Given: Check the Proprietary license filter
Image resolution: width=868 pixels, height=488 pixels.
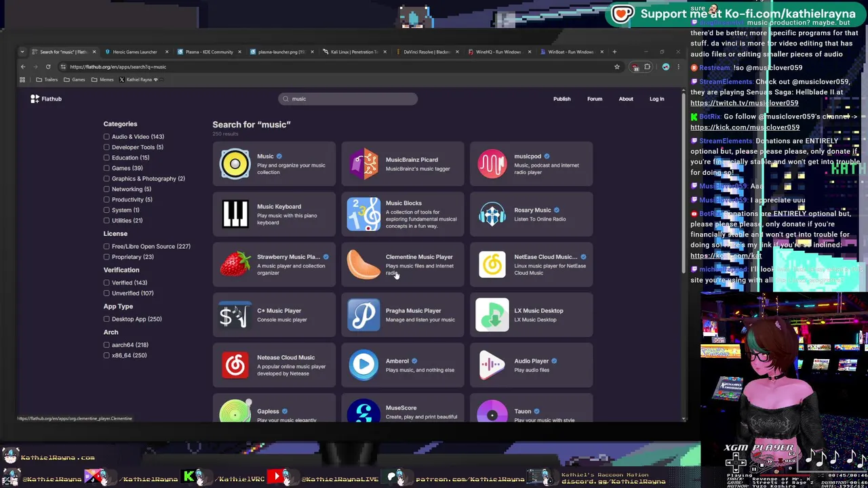Looking at the screenshot, I should (x=106, y=257).
